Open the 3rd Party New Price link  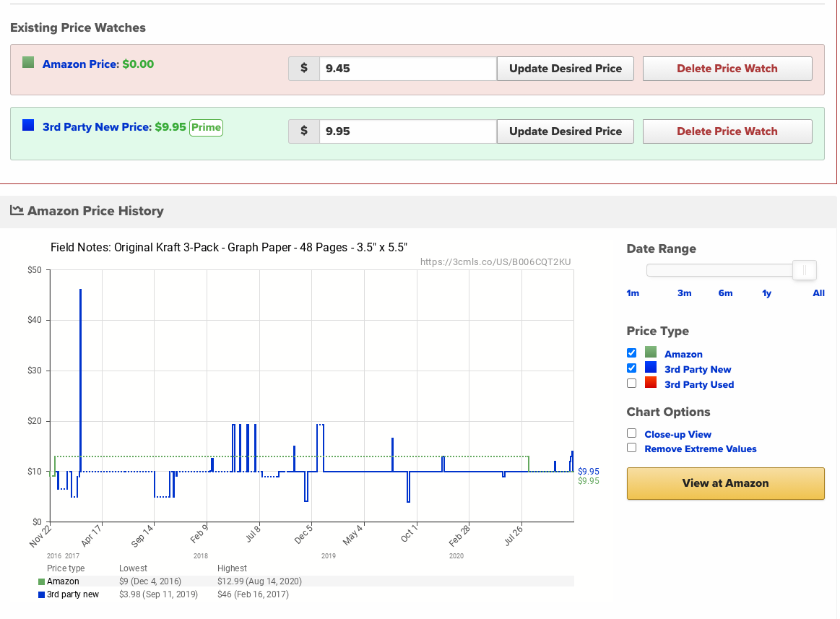[97, 127]
